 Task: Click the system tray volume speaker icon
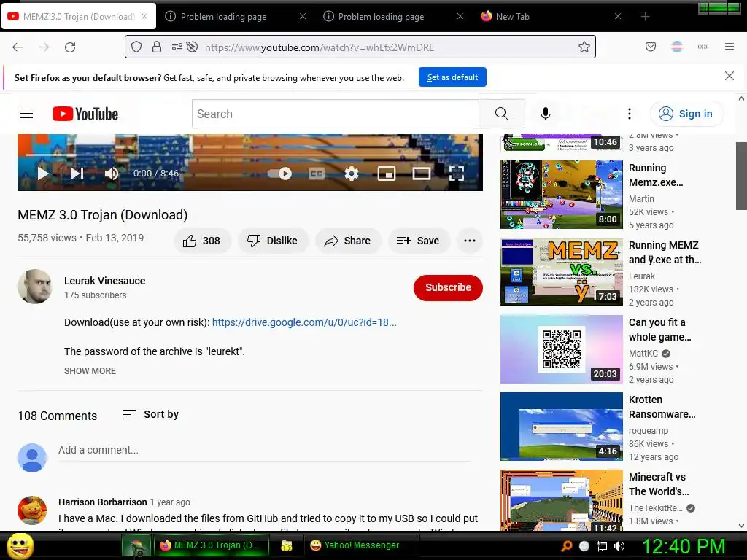tap(619, 546)
